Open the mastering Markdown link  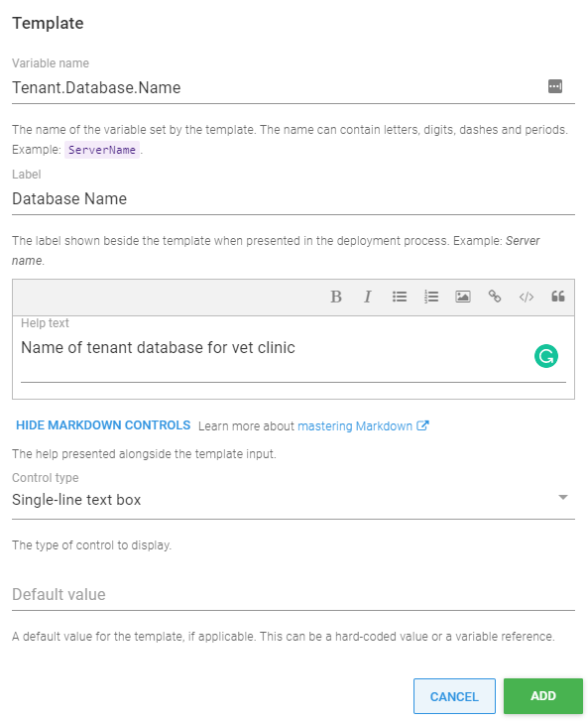tap(363, 426)
